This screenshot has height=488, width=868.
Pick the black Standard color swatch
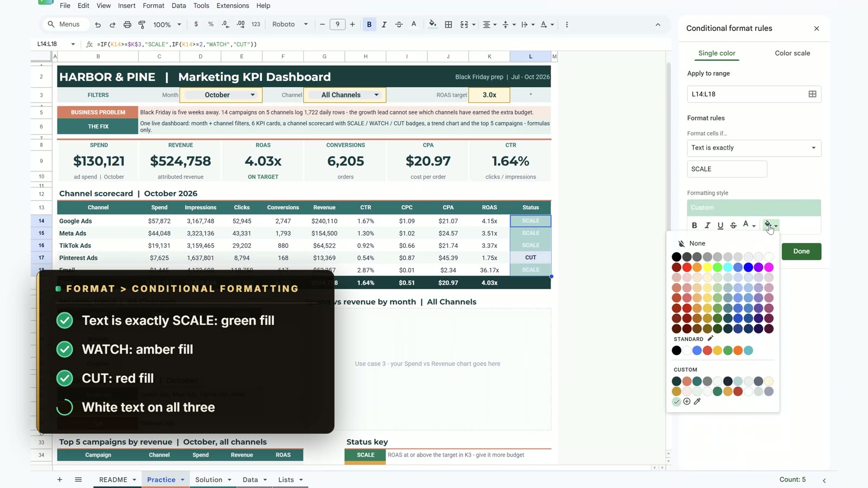tap(676, 350)
